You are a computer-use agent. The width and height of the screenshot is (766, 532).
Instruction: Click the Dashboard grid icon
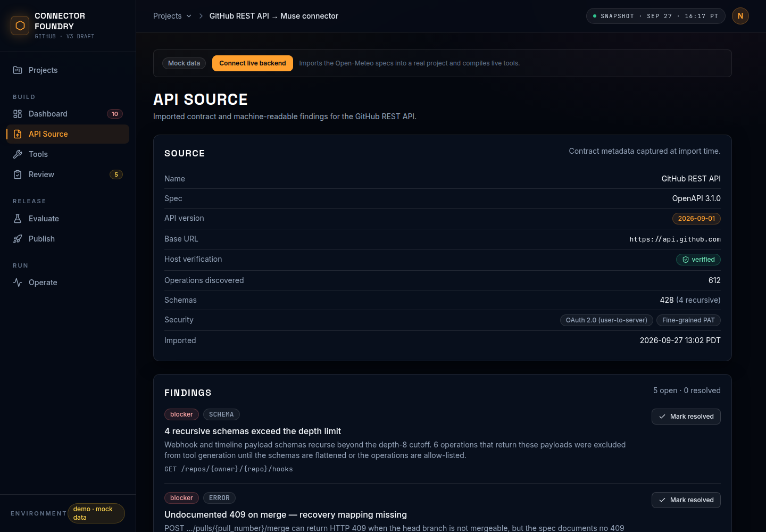(18, 114)
